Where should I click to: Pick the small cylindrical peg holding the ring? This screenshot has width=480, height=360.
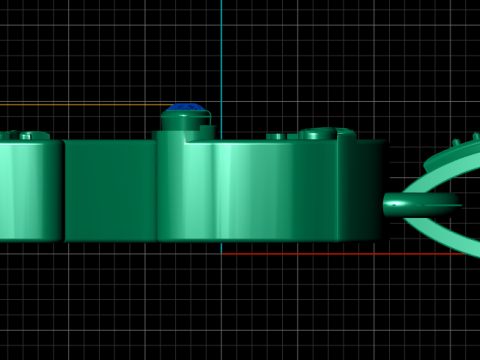click(422, 204)
